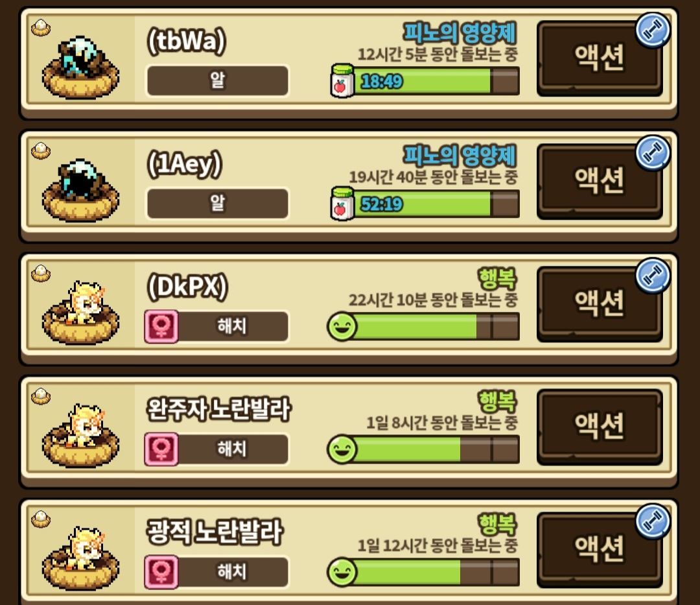Screen dimensions: 700x605
Task: Click the 알 stage label on 1Aey row
Action: coord(217,204)
